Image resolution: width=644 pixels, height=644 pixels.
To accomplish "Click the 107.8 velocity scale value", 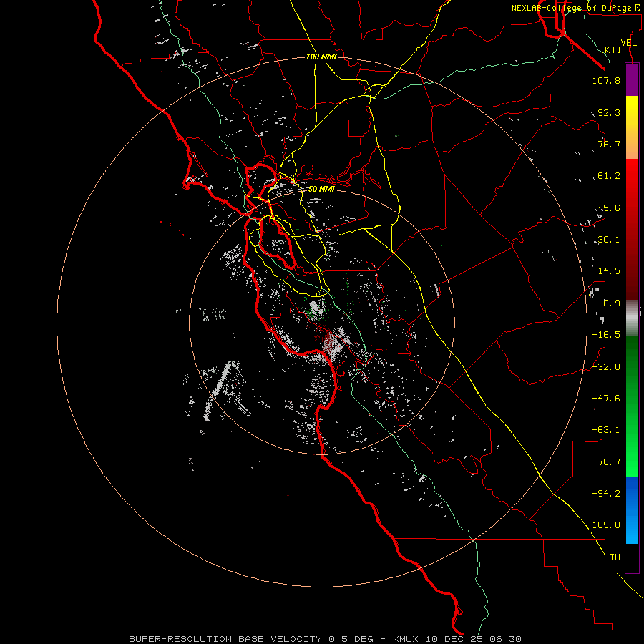I will click(x=606, y=80).
